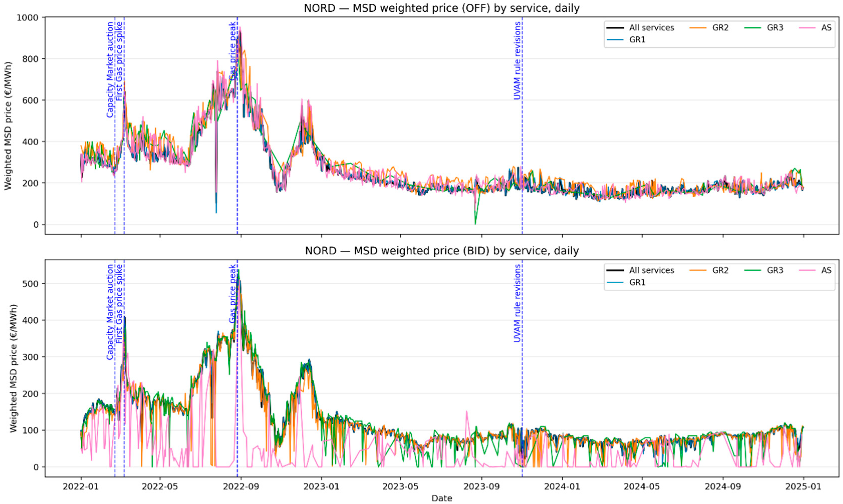Click the UVAM rule revisions label in top chart

click(517, 61)
